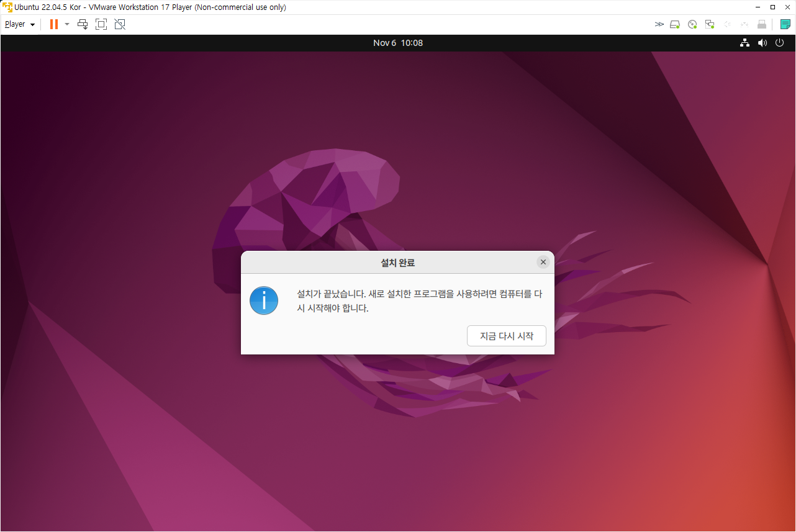Maximize the VMware Player window
The height and width of the screenshot is (532, 796).
point(772,7)
